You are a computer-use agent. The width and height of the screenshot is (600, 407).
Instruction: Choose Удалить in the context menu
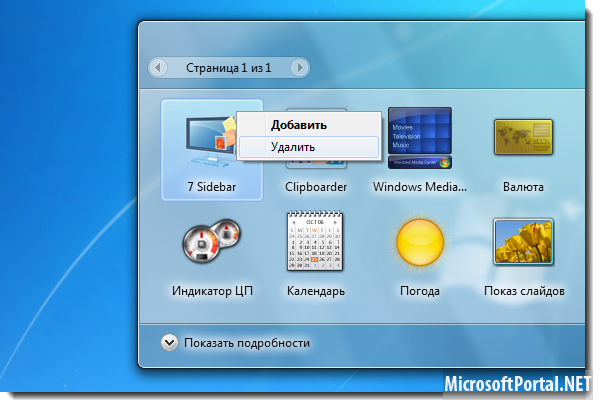pyautogui.click(x=309, y=147)
